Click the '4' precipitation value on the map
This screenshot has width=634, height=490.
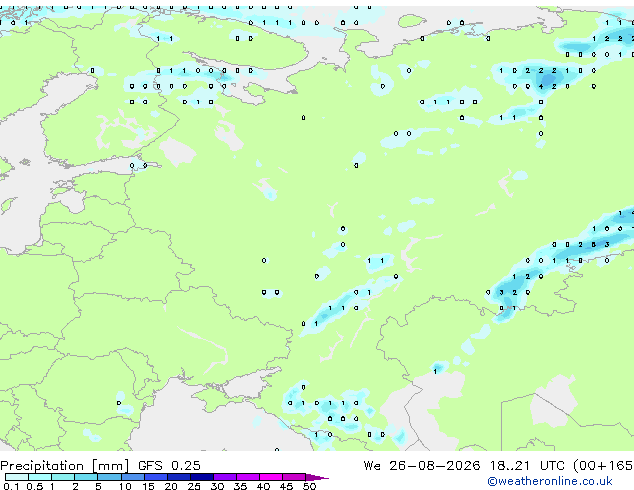(x=541, y=87)
